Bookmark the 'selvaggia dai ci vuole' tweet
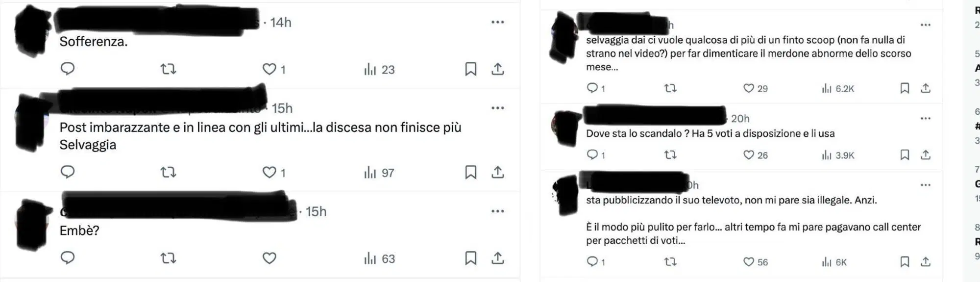The image size is (980, 282). coord(905,88)
